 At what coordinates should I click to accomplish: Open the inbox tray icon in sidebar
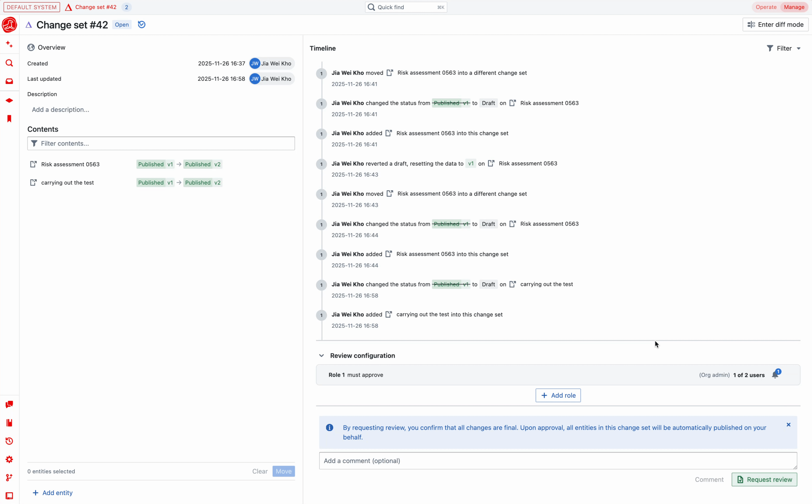coord(9,81)
